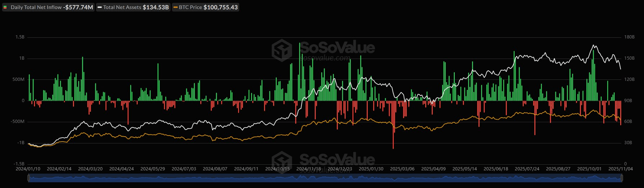Click the $134.53B total net assets value

click(x=155, y=8)
